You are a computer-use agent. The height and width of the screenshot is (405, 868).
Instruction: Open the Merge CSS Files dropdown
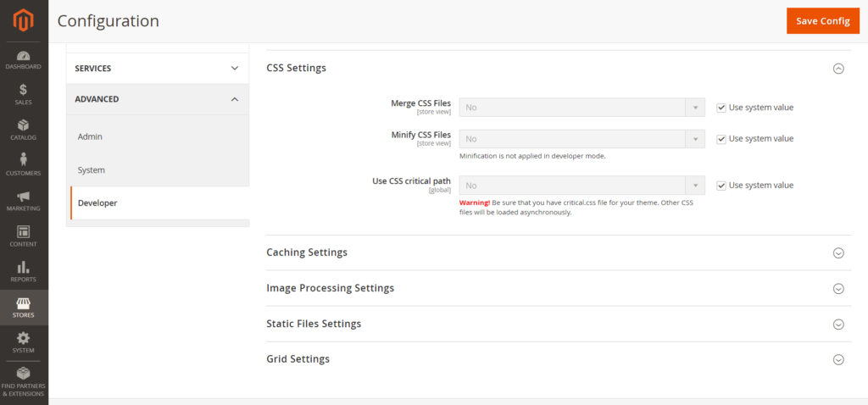581,108
